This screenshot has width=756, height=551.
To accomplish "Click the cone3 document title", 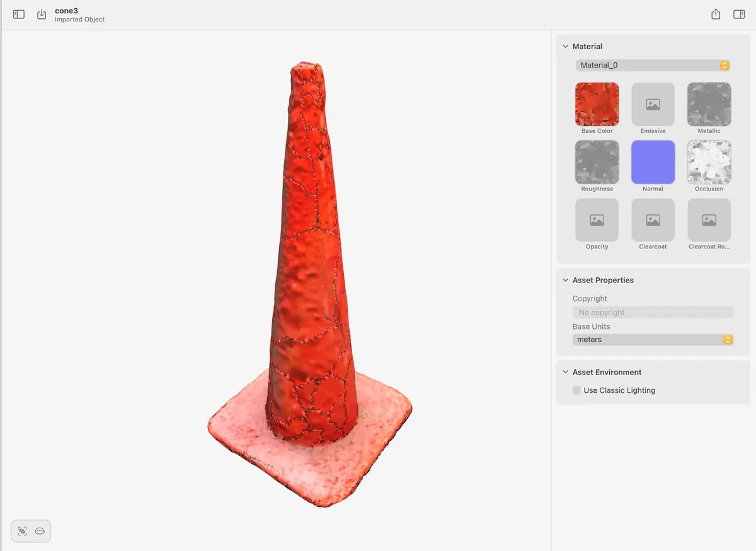I will coord(67,11).
